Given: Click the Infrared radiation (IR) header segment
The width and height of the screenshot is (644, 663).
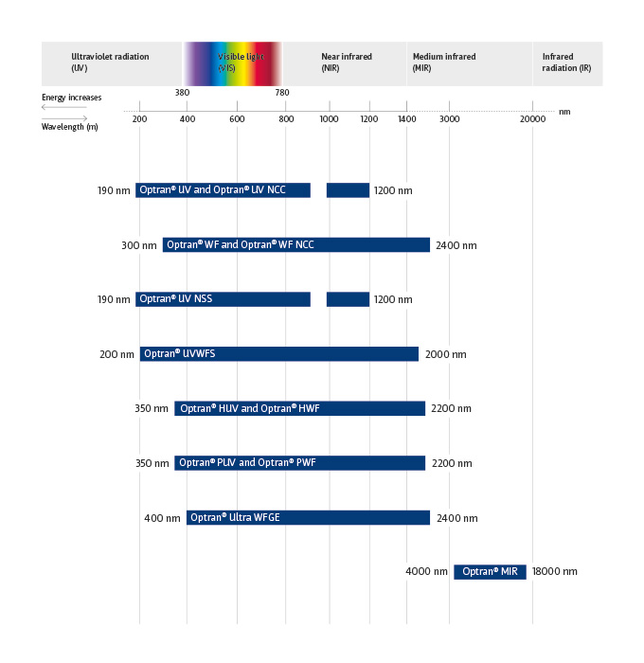Looking at the screenshot, I should coord(566,63).
